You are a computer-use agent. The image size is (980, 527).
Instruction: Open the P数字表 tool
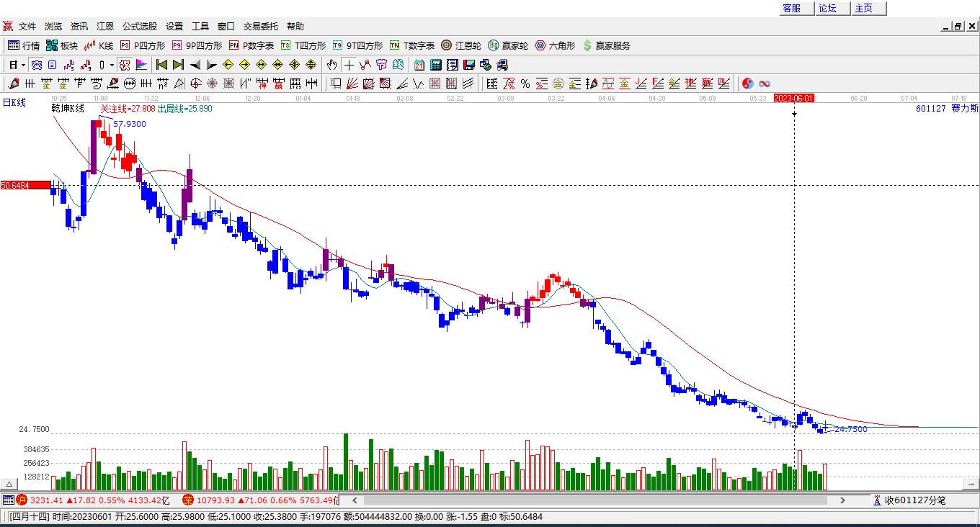251,45
